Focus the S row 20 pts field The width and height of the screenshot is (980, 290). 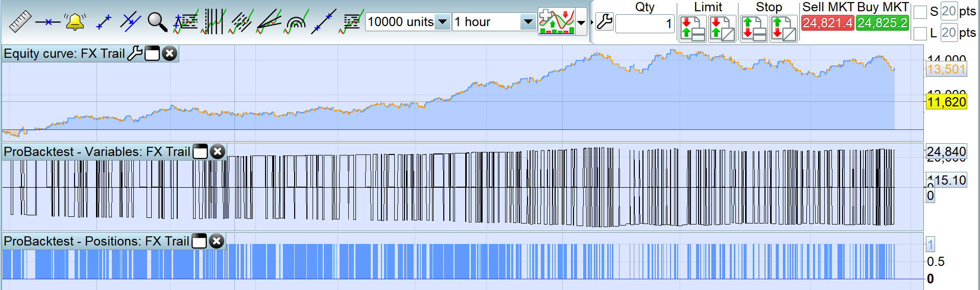pos(949,11)
